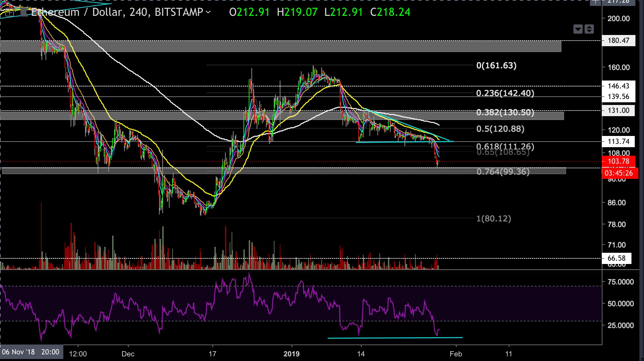Click the 160.00 price scale tick

click(x=619, y=67)
